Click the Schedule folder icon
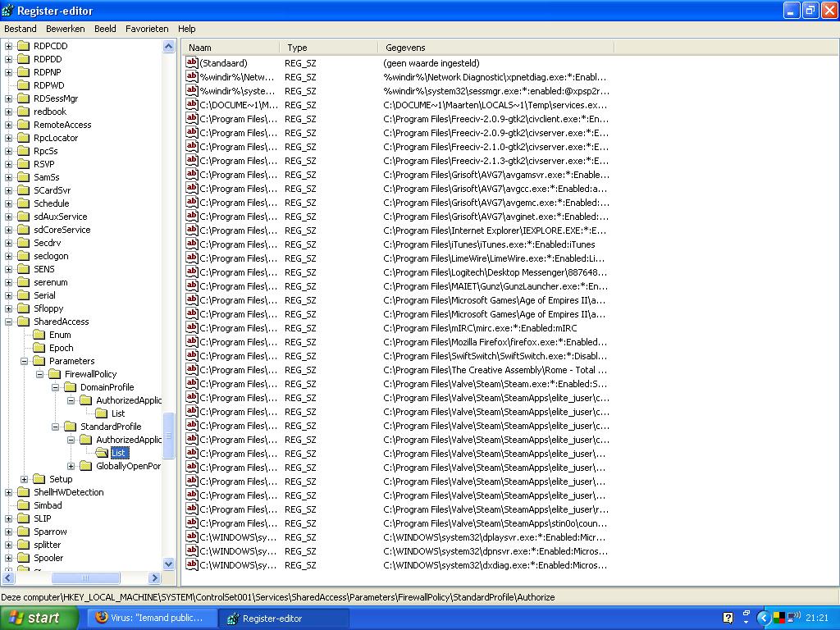The width and height of the screenshot is (840, 630). click(23, 203)
